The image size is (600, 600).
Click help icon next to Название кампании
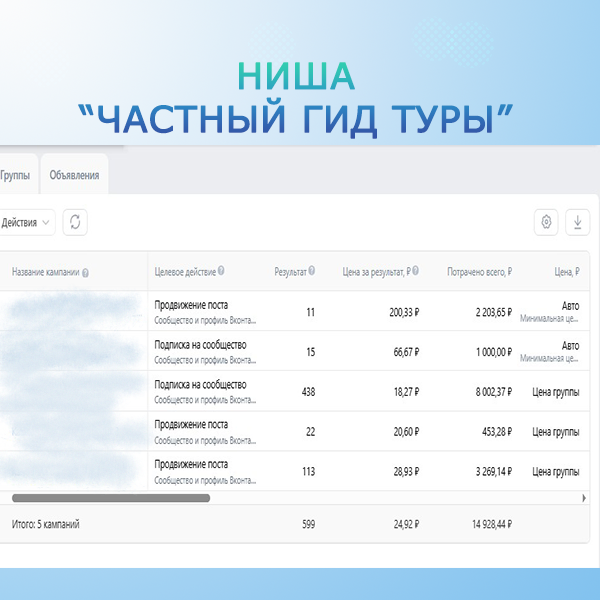[x=85, y=273]
